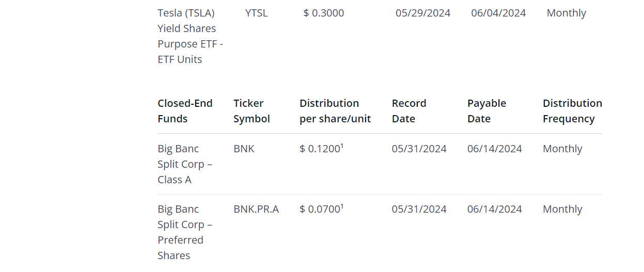The image size is (644, 272).
Task: Click the 05/29/2024 record date
Action: click(x=423, y=13)
